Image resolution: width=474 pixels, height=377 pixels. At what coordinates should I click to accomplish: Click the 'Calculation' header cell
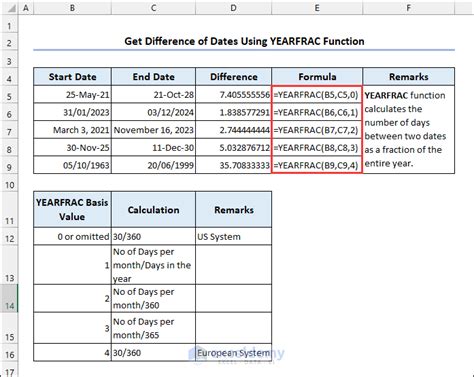pos(153,210)
